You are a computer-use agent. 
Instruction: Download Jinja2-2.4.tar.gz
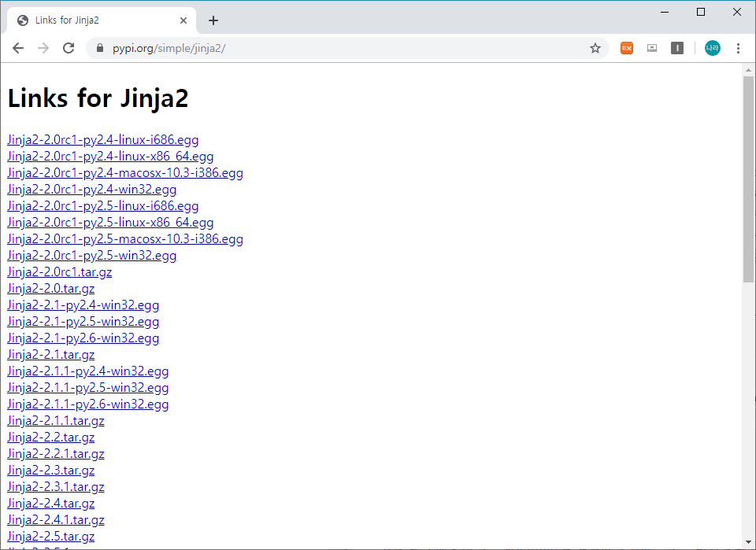click(50, 504)
